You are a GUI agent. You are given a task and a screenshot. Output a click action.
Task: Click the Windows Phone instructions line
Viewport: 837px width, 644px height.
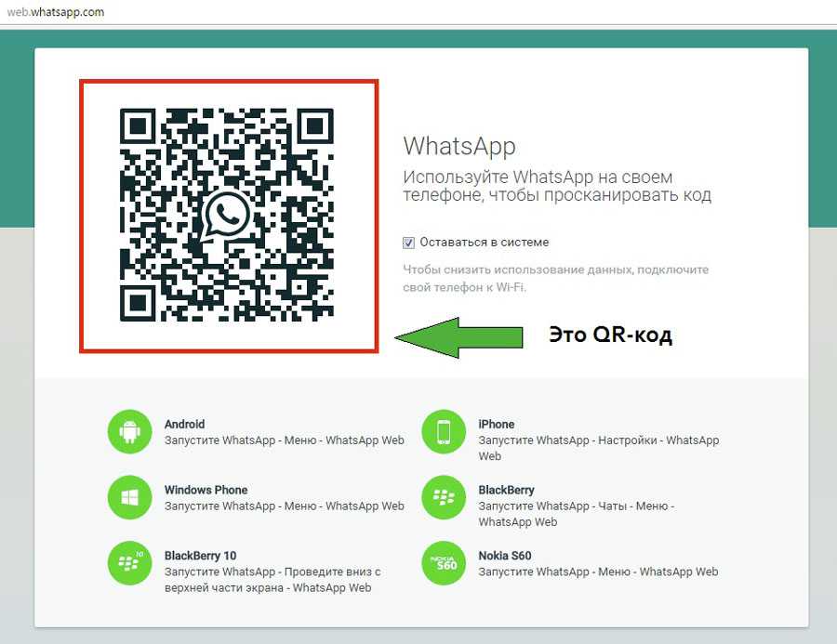pos(284,506)
